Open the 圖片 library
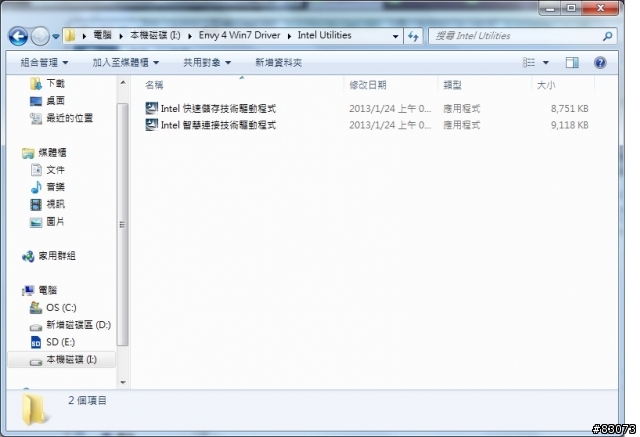This screenshot has height=437, width=640. point(55,222)
